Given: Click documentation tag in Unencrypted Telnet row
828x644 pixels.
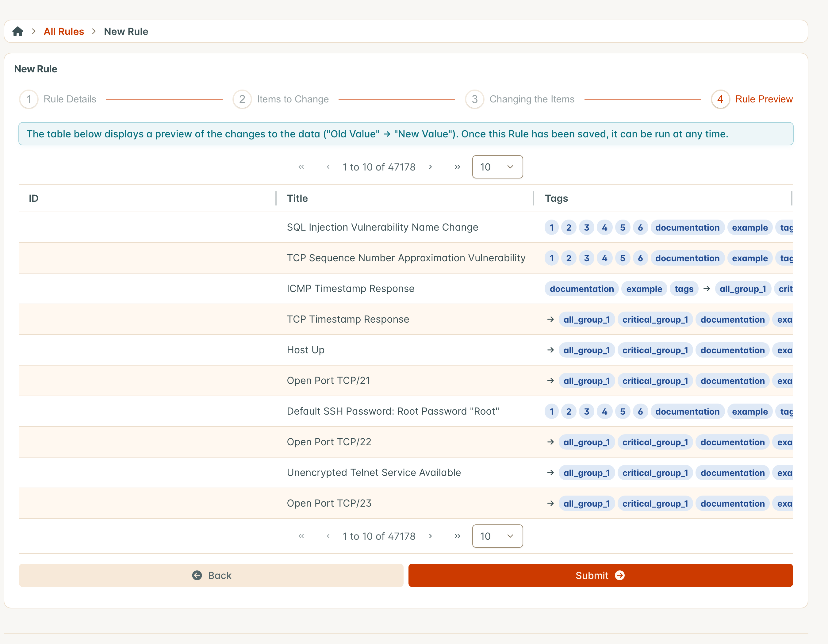Looking at the screenshot, I should 732,473.
